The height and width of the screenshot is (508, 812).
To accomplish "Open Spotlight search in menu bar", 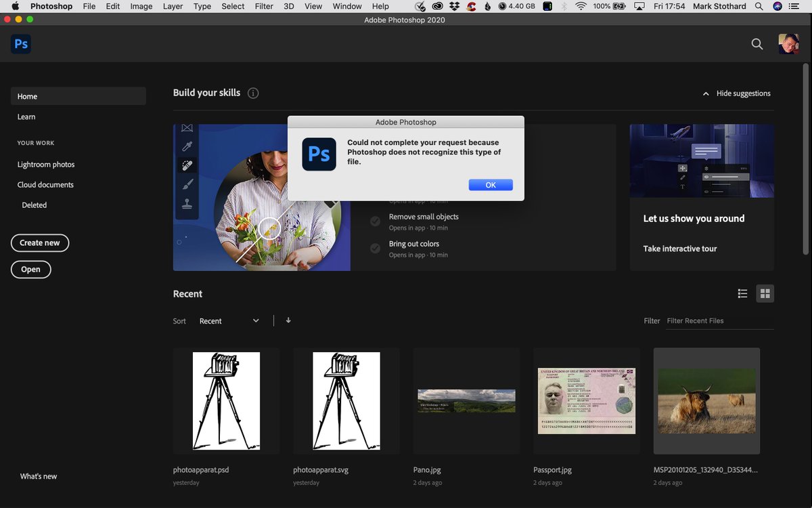I will pyautogui.click(x=758, y=6).
